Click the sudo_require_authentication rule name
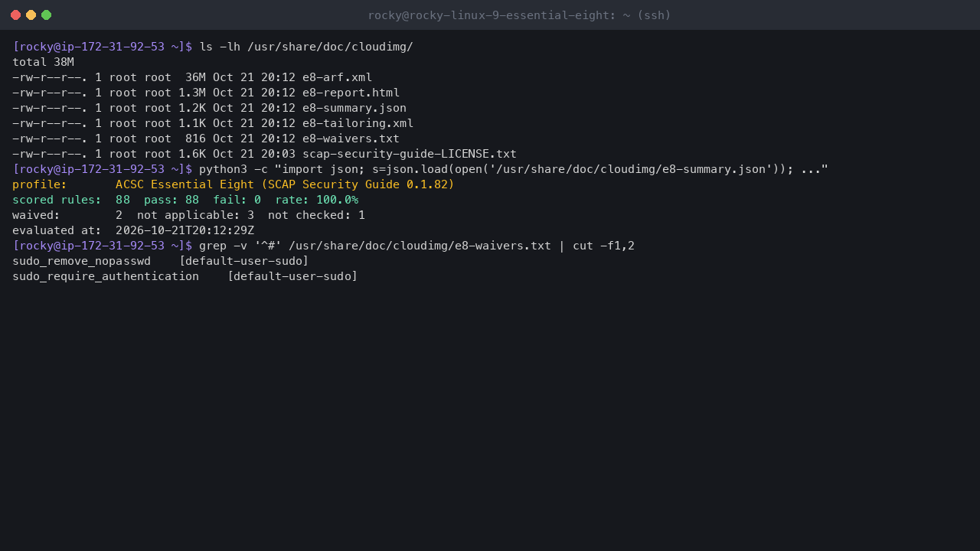Image resolution: width=980 pixels, height=551 pixels. 106,276
